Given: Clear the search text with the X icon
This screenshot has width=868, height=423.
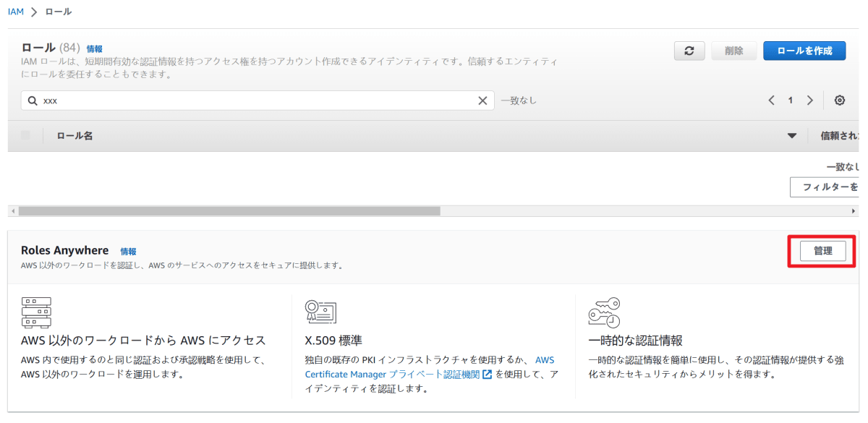Looking at the screenshot, I should point(482,101).
